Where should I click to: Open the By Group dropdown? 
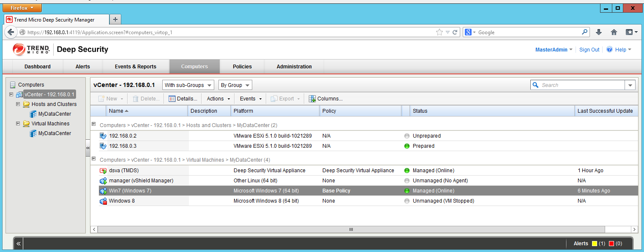(x=235, y=85)
